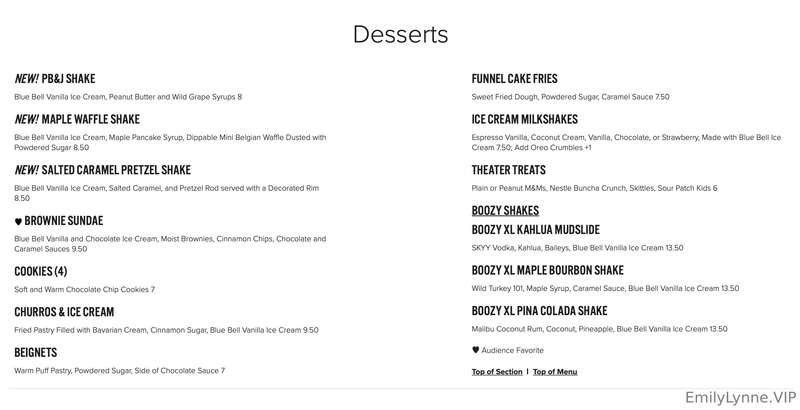Select the Maple Waffle Shake heading

[77, 119]
